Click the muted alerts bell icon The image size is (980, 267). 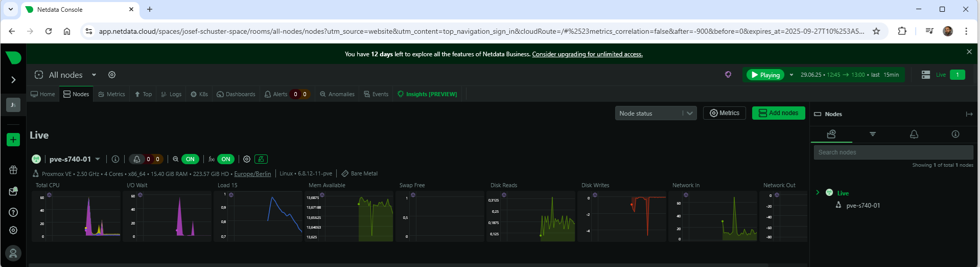coord(261,159)
